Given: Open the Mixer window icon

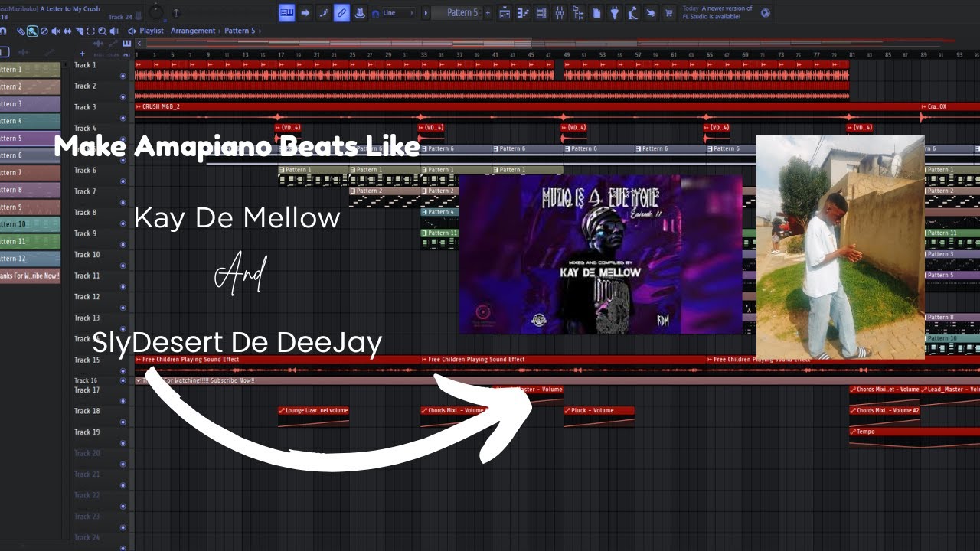Looking at the screenshot, I should pos(560,12).
